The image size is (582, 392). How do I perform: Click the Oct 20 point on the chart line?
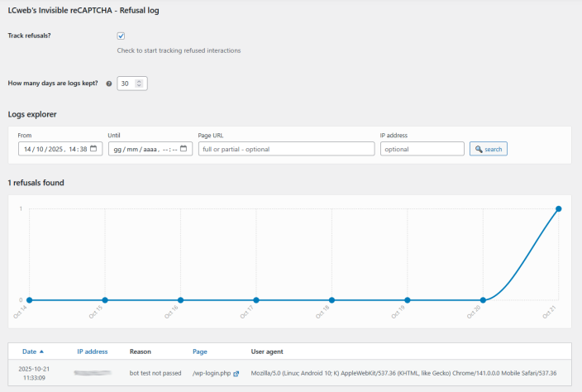click(x=483, y=299)
